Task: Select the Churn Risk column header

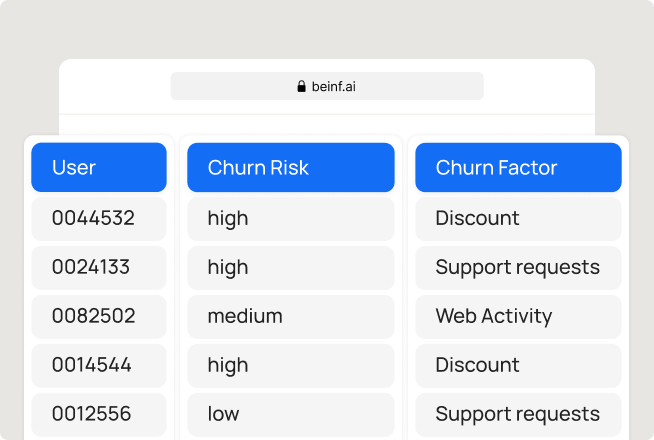Action: click(290, 168)
